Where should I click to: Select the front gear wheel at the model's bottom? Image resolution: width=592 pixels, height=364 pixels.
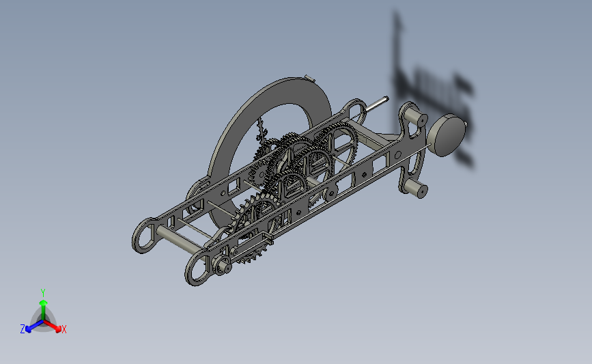click(x=255, y=229)
